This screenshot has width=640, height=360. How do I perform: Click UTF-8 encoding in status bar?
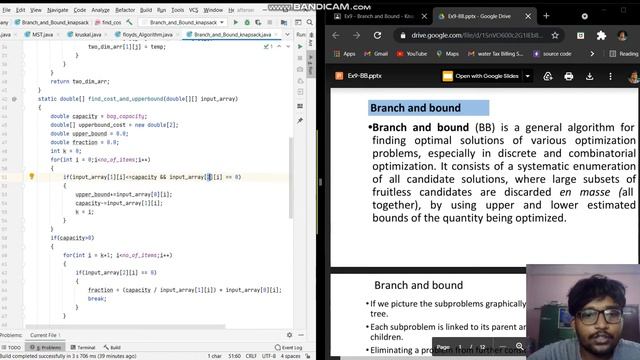click(x=269, y=356)
